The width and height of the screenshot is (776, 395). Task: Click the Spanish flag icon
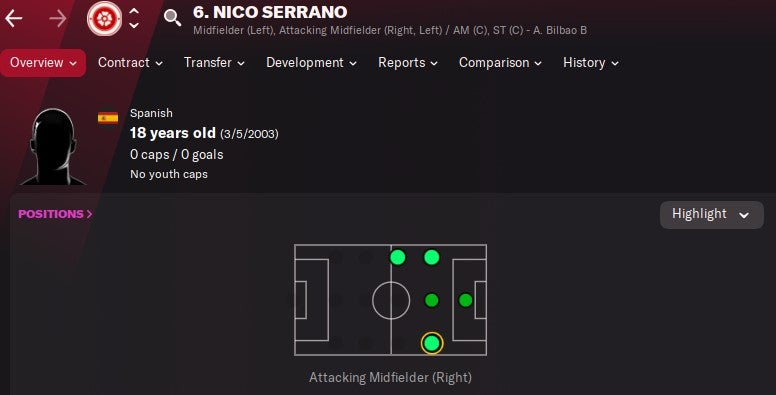108,118
